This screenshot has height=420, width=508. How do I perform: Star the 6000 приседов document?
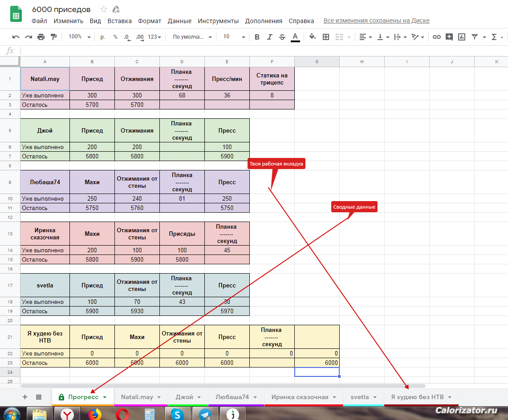coord(104,9)
